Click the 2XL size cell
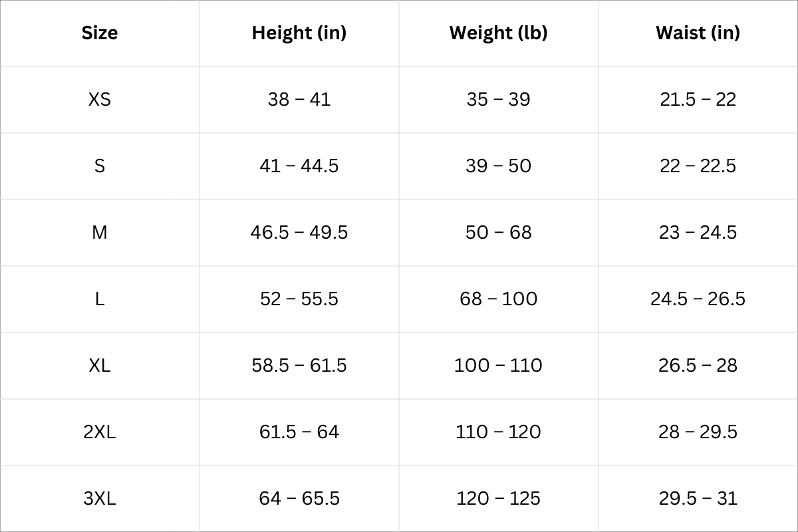 pos(100,432)
